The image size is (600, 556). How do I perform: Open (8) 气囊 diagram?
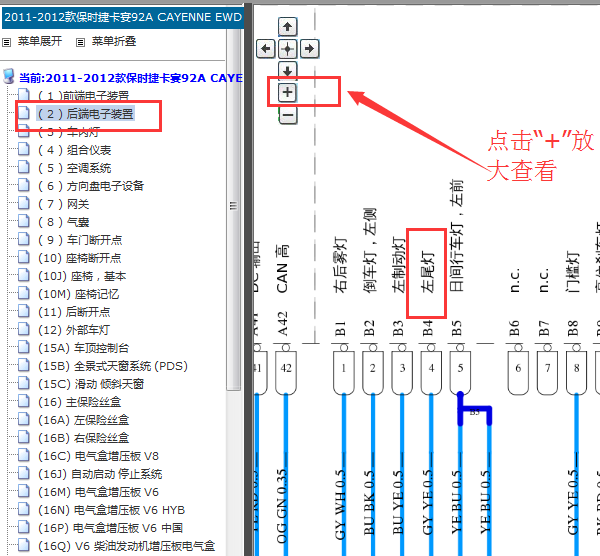coord(64,222)
